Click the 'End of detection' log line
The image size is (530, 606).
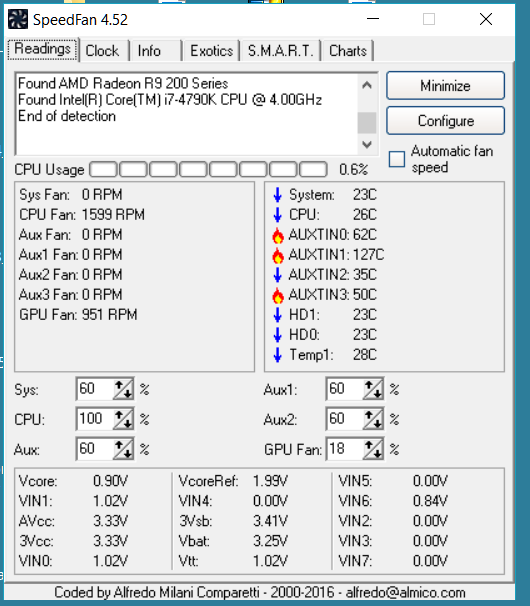coord(67,116)
